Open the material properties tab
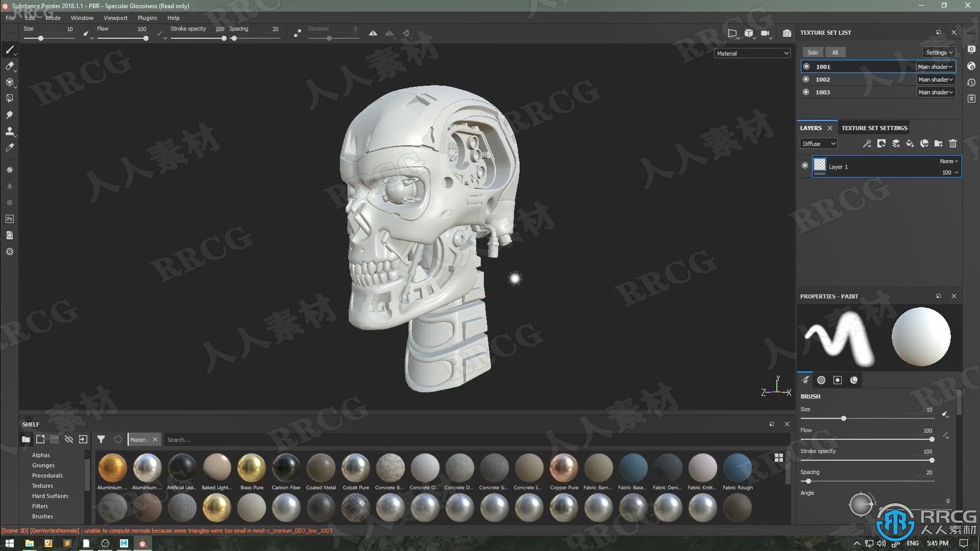Image resolution: width=980 pixels, height=551 pixels. (x=854, y=380)
